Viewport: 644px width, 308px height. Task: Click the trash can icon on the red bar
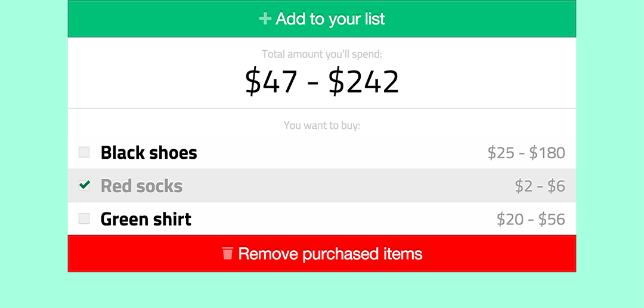point(228,253)
